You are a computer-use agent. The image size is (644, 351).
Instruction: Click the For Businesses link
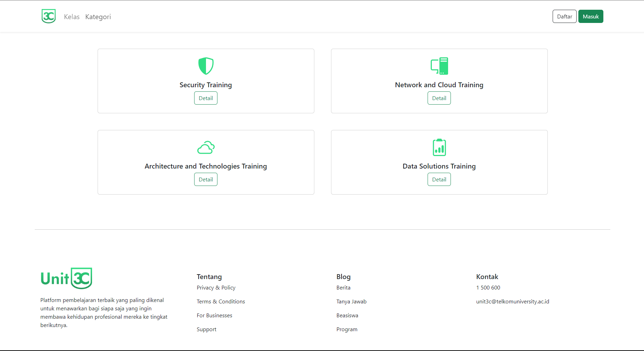click(214, 315)
